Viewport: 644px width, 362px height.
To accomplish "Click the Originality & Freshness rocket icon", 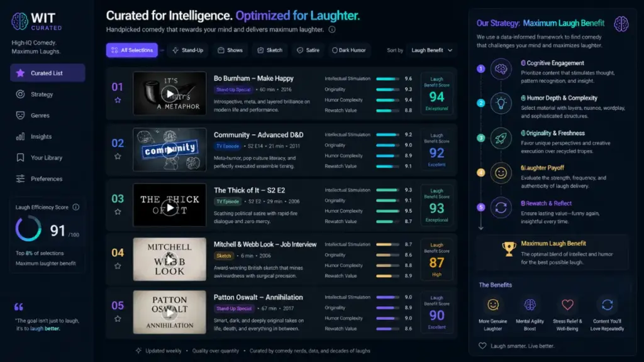I will 501,138.
